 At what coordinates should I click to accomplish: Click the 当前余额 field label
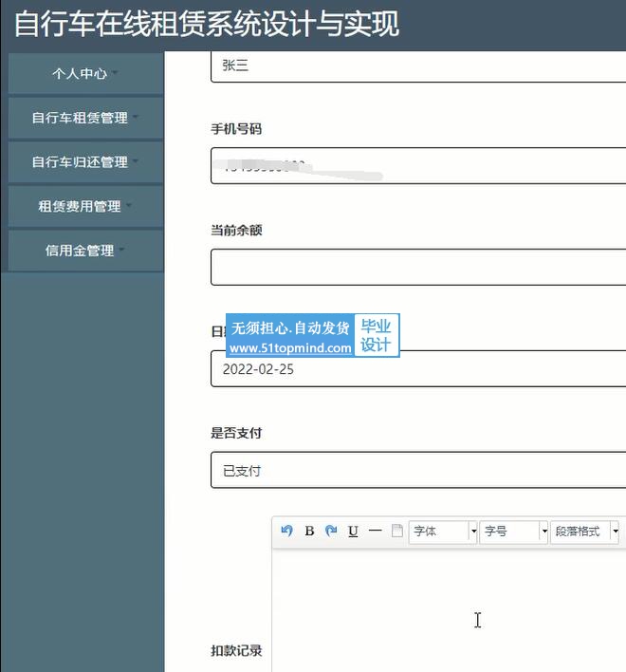pos(236,230)
